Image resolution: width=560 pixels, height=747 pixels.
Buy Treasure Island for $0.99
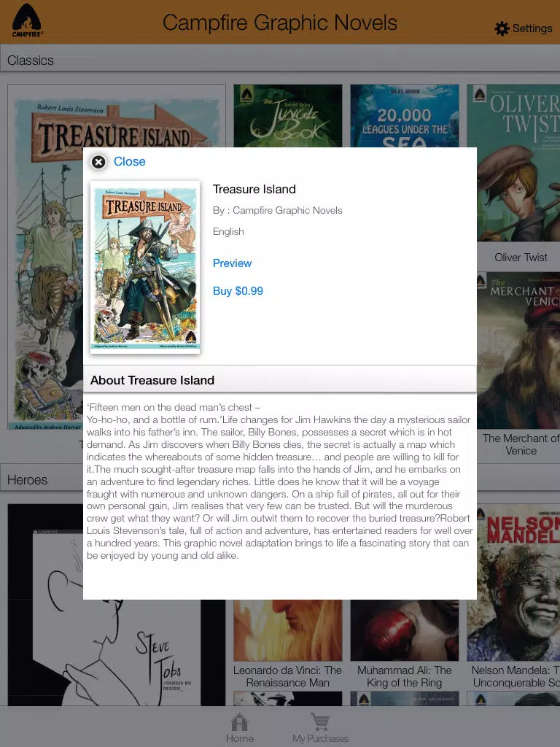(238, 290)
